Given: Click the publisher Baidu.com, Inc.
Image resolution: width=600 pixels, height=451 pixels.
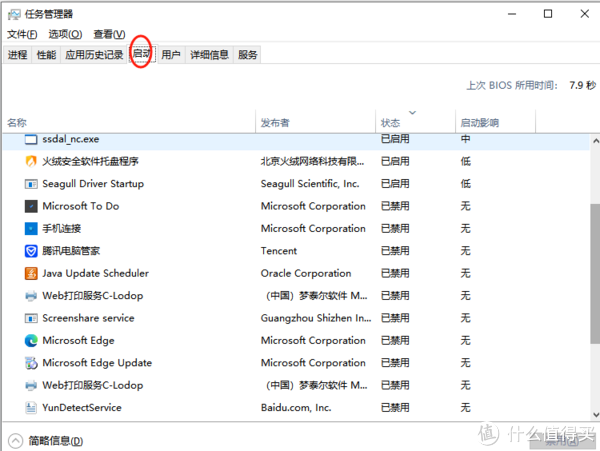Looking at the screenshot, I should [x=296, y=408].
